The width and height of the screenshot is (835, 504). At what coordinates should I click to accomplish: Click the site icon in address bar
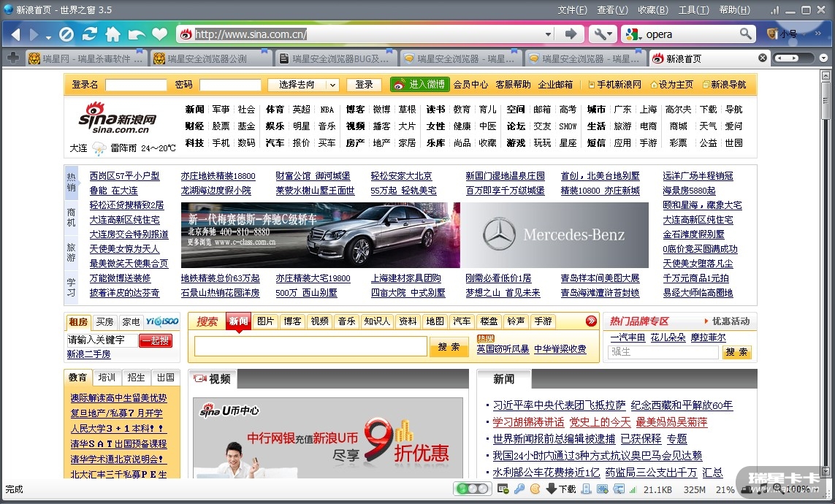(x=186, y=34)
